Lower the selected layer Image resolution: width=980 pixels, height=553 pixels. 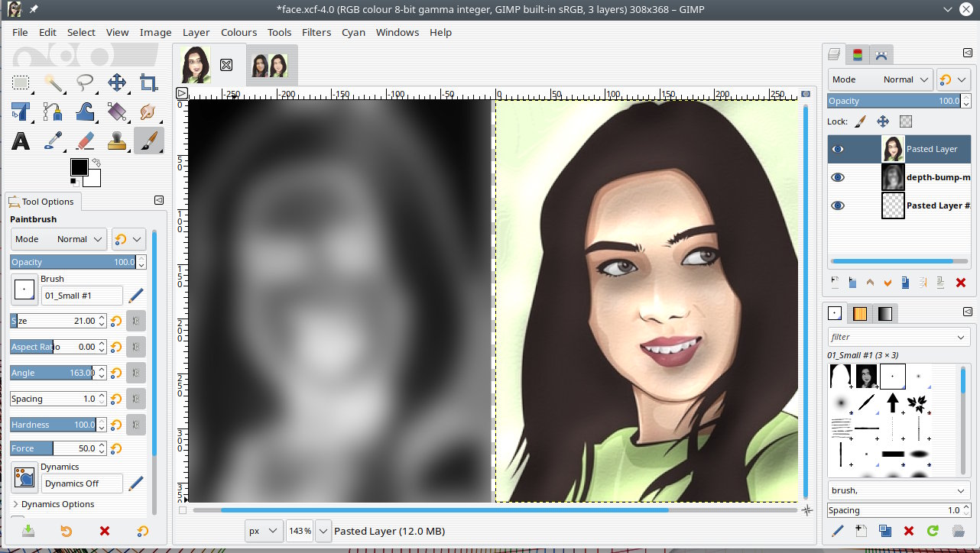click(x=888, y=283)
